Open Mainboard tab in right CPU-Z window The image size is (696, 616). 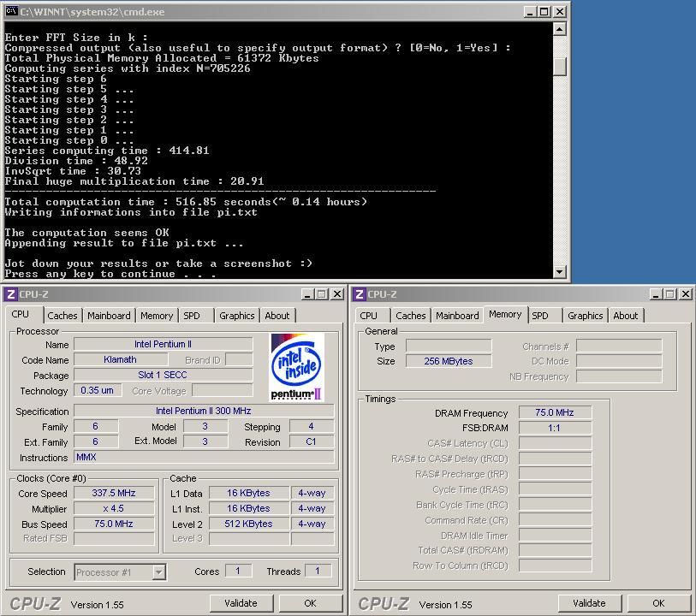[457, 316]
